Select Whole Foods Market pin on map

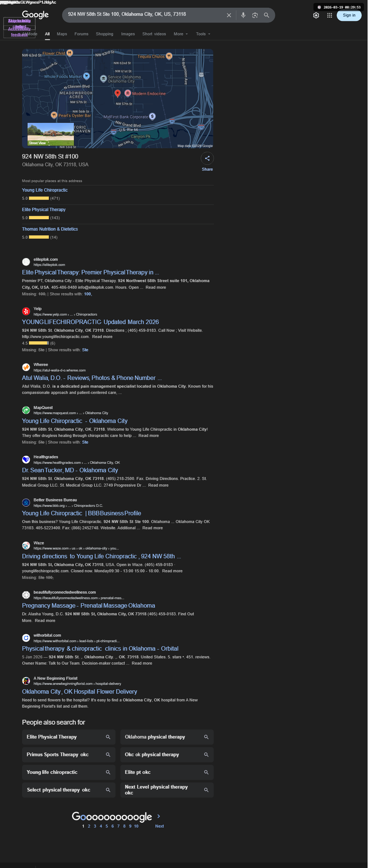86,76
